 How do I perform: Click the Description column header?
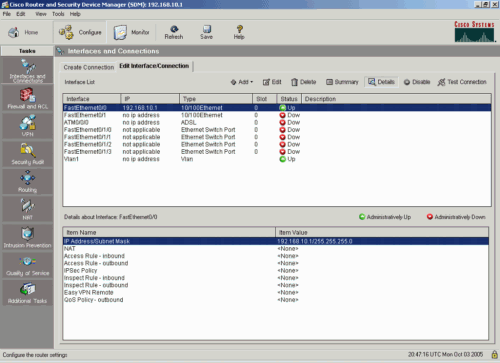click(x=396, y=99)
